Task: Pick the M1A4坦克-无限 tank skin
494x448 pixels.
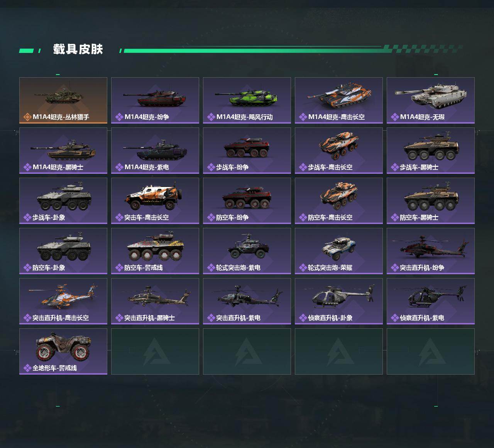Action: [431, 100]
